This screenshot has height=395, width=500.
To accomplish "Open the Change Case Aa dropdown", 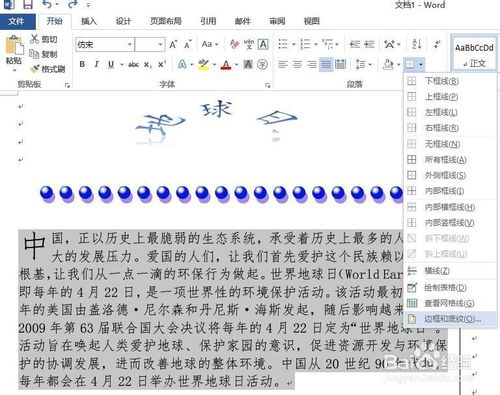I will pyautogui.click(x=210, y=44).
